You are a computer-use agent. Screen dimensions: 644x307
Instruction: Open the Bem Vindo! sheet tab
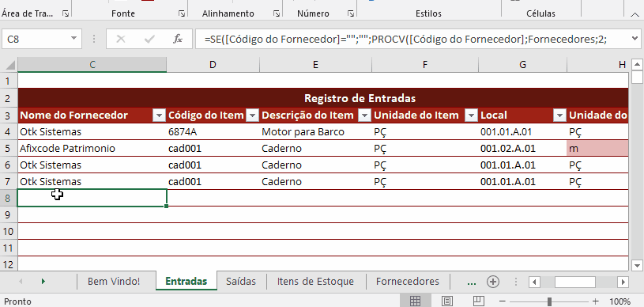[114, 282]
